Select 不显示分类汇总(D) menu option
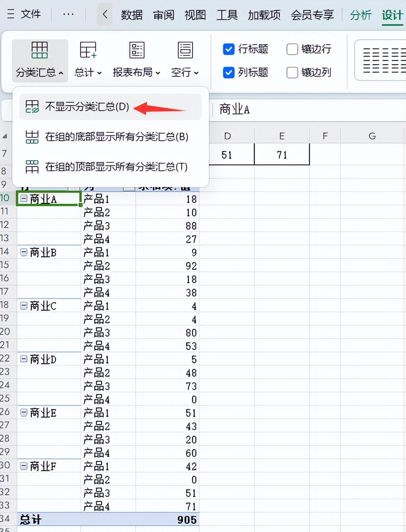The image size is (406, 532). (111, 107)
